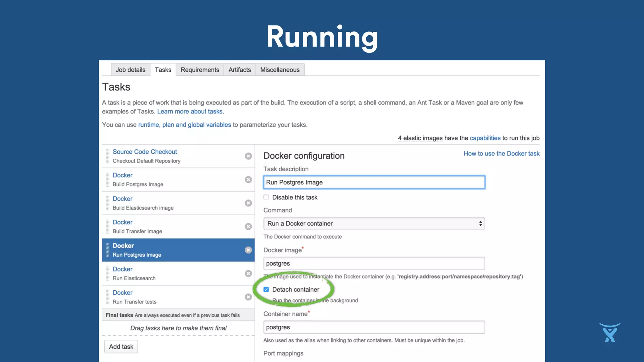Viewport: 644px width, 362px height.
Task: Remove the selected Run Postgres Image task
Action: pos(248,250)
